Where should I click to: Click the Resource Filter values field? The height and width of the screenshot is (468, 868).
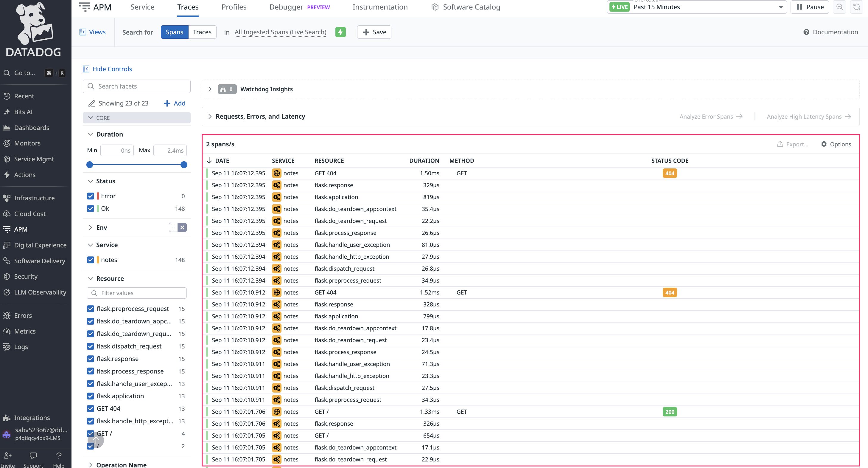click(136, 293)
